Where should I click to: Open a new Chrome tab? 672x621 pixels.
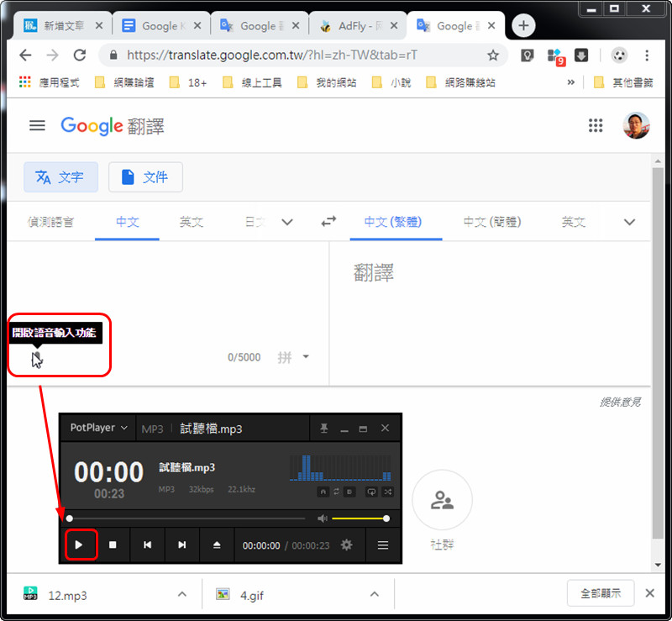pos(523,26)
